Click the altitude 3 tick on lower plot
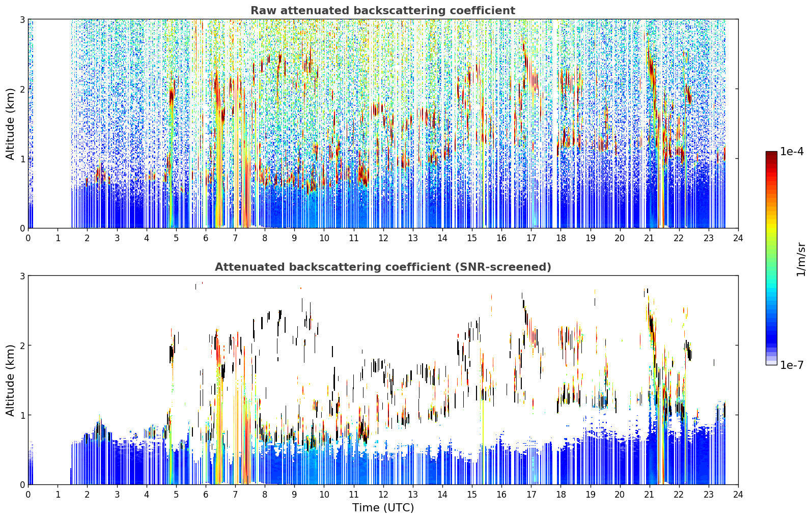The image size is (812, 519). click(x=22, y=276)
